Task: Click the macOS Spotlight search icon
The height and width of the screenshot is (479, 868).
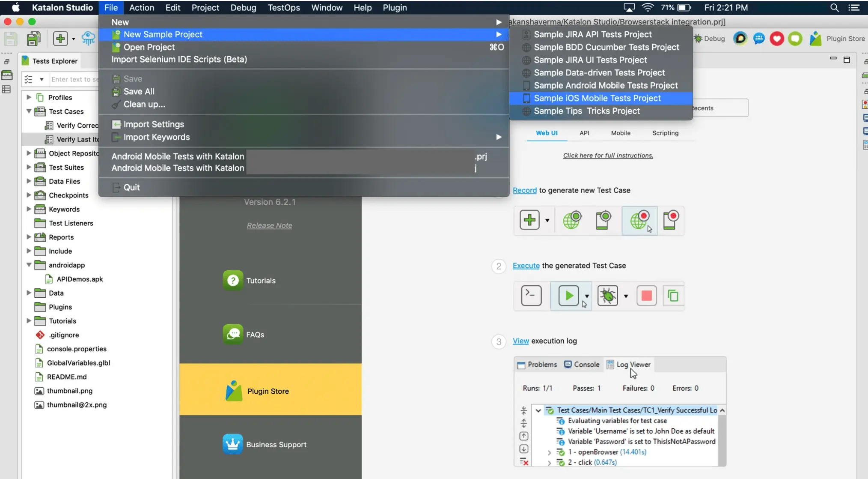Action: click(834, 8)
